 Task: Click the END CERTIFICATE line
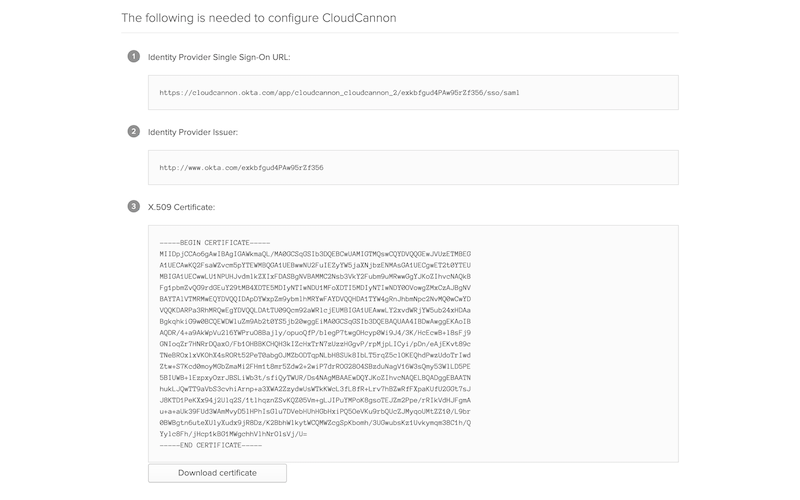pos(211,445)
